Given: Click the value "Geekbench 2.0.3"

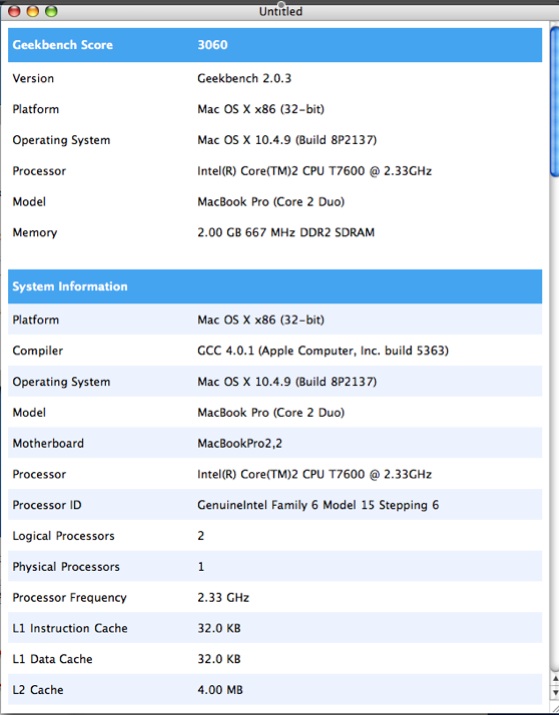Looking at the screenshot, I should click(244, 78).
